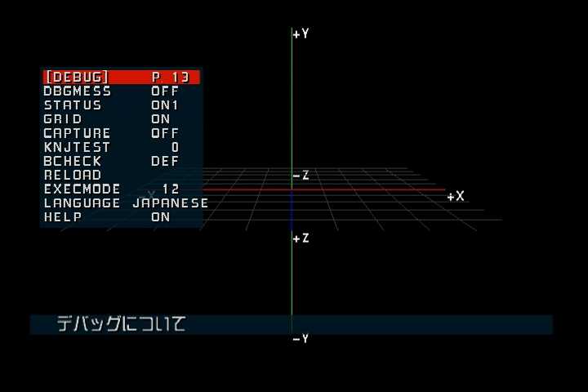Activate the RELOAD menu entry
Viewport: 588px width, 392px height.
(x=73, y=176)
